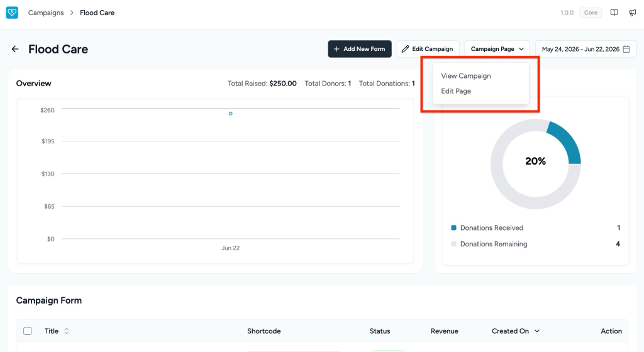Click the Campaigns breadcrumb link
Viewport: 644px width, 352px height.
pyautogui.click(x=46, y=13)
